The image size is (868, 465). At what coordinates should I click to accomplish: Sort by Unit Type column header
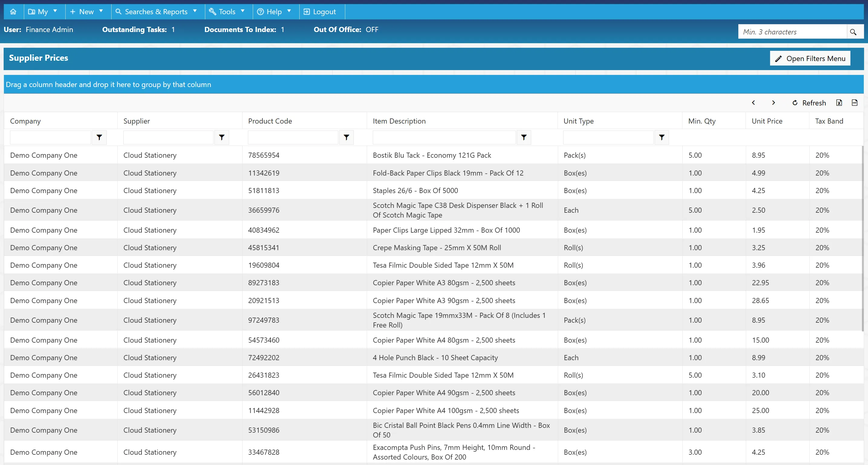tap(579, 121)
